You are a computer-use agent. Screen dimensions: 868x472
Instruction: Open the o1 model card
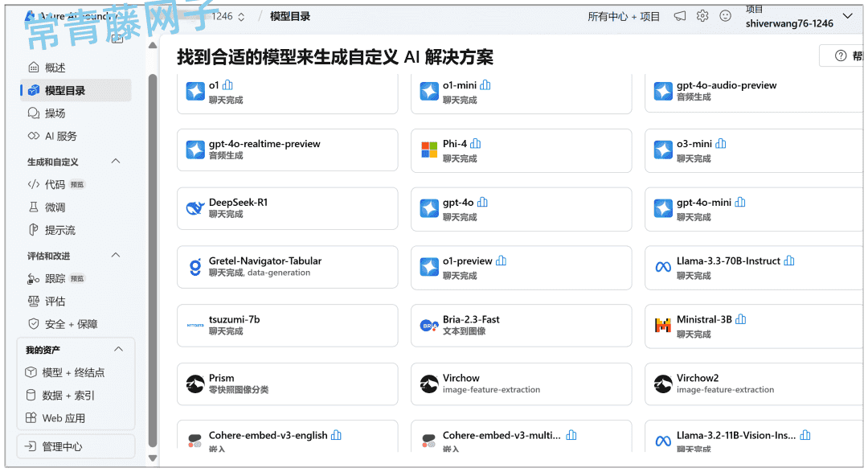287,92
